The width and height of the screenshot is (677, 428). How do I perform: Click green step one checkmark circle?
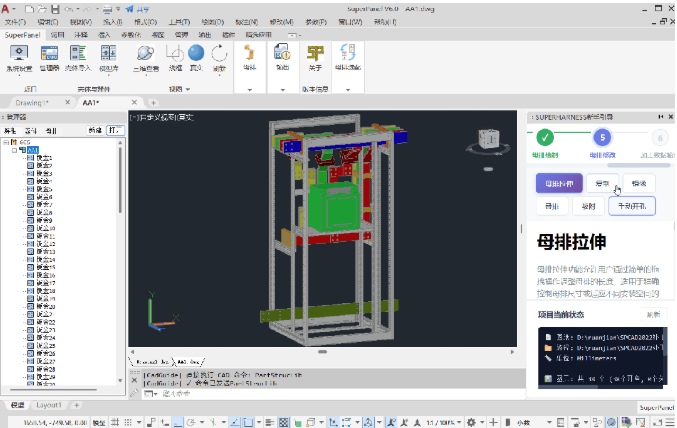545,138
